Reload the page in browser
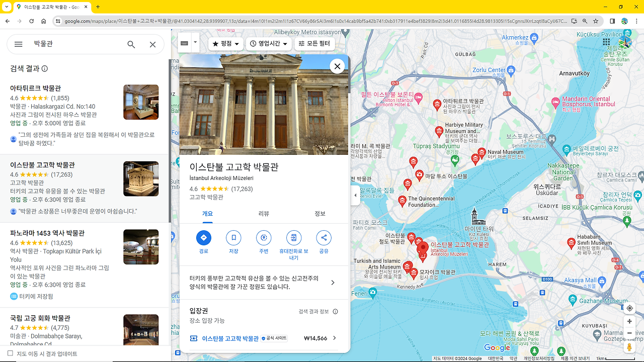 pyautogui.click(x=31, y=21)
